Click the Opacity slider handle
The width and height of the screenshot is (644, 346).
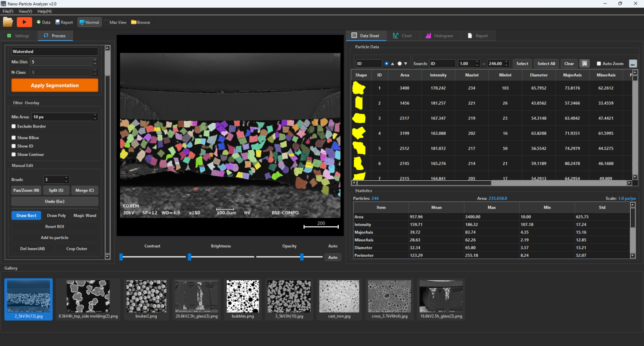(302, 257)
